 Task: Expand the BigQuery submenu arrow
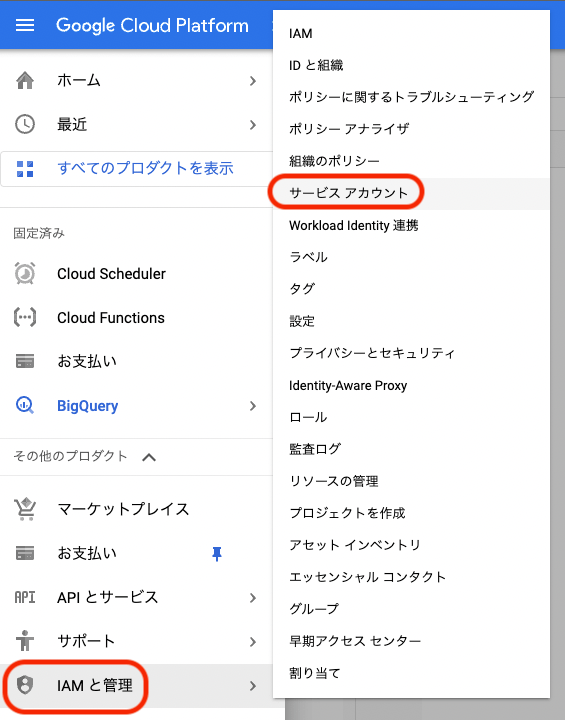253,406
